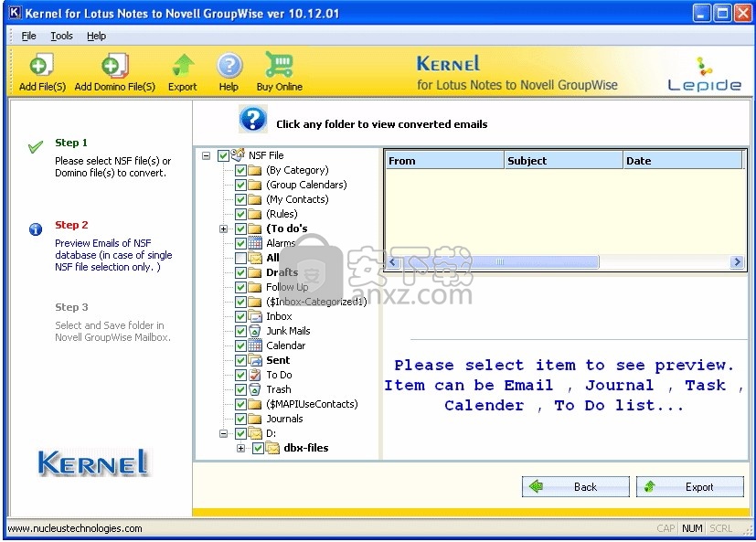Click the Buy Online cart icon
The width and height of the screenshot is (756, 542).
click(279, 65)
